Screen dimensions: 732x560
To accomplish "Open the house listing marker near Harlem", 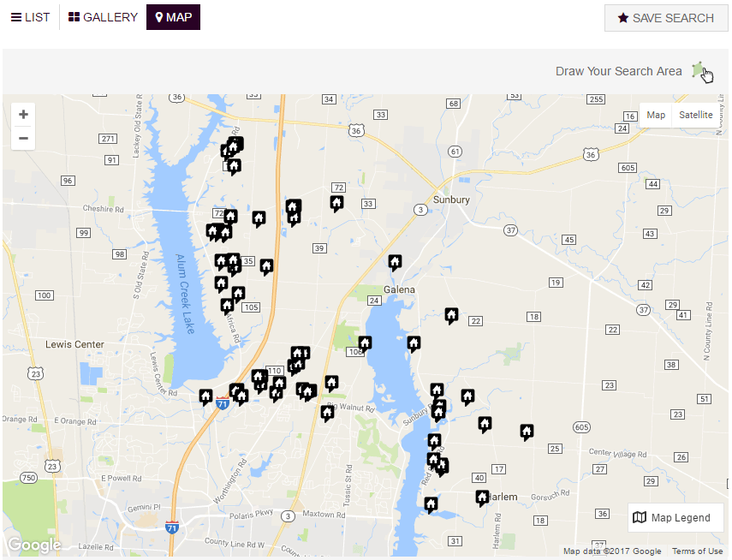I will pyautogui.click(x=482, y=496).
